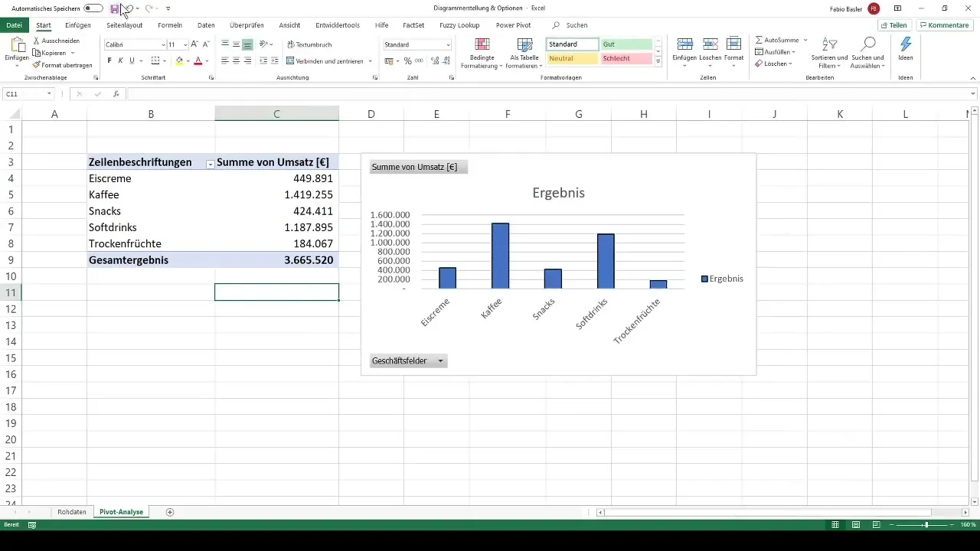980x551 pixels.
Task: Toggle right horizontal alignment
Action: tap(247, 60)
